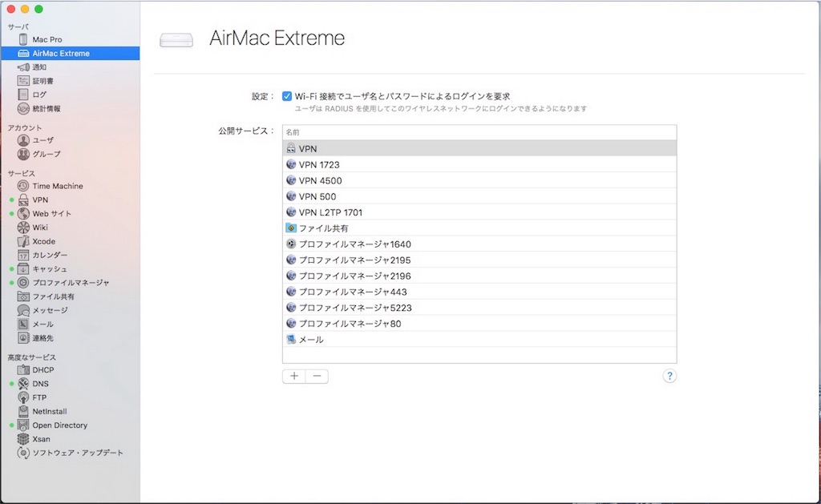Select プロファイルマネージャ5223 row

[x=479, y=308]
